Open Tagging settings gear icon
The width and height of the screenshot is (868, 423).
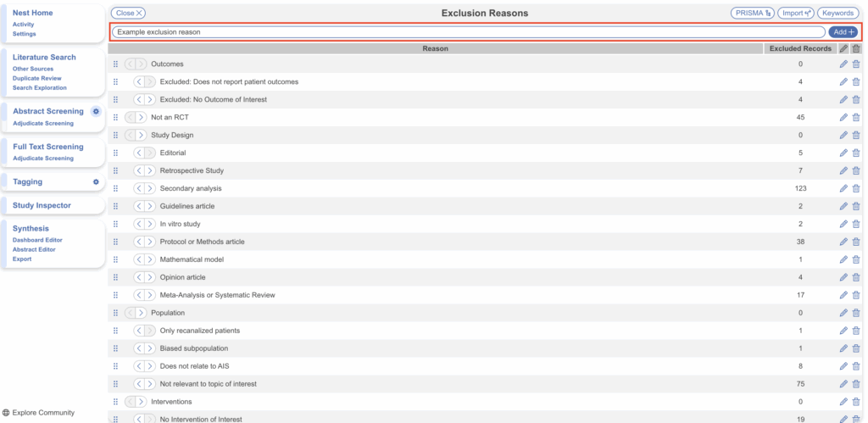[x=96, y=182]
